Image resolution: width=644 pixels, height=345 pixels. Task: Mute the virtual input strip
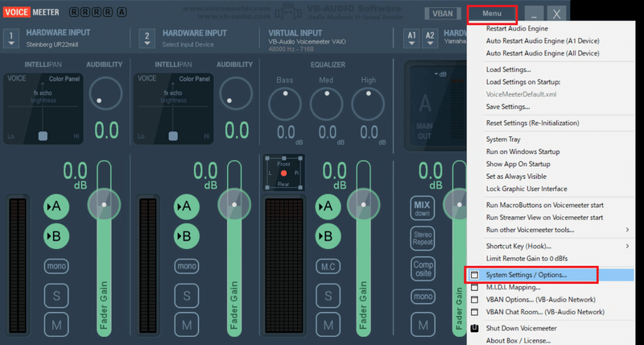pos(328,325)
